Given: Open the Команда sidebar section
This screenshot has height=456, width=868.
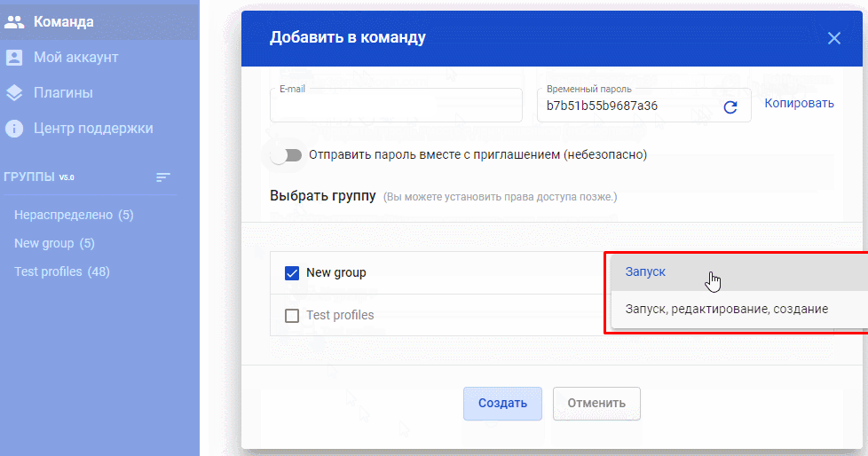Looking at the screenshot, I should 99,22.
